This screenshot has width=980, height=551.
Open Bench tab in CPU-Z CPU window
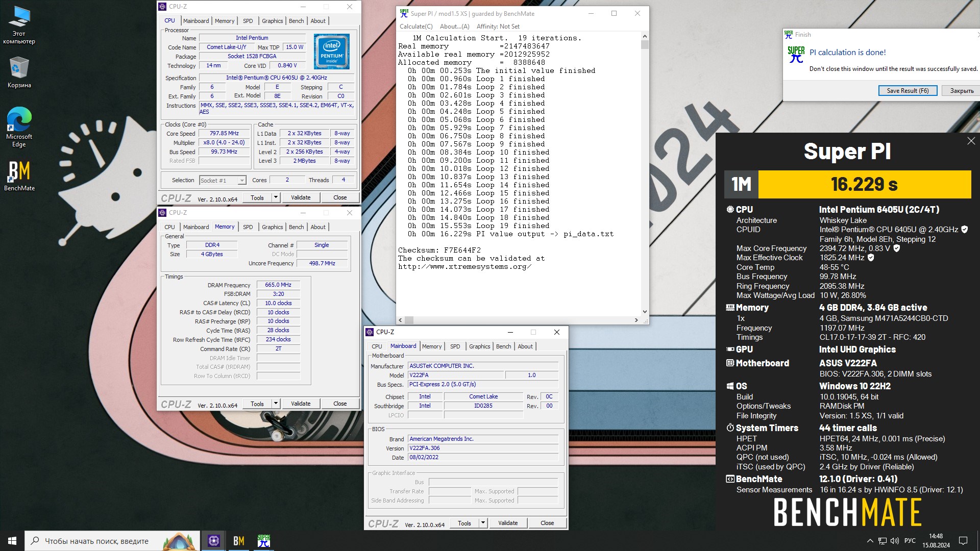point(296,21)
